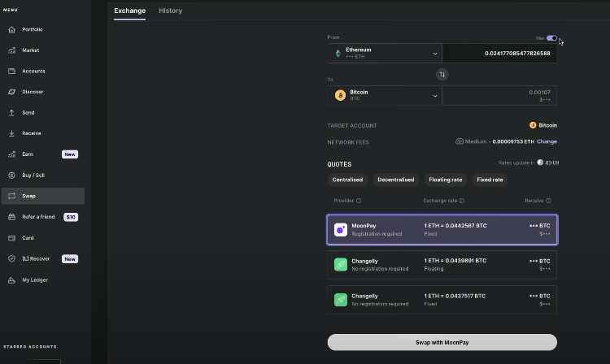Click the QUOTES section heading
610x364 pixels.
(339, 164)
